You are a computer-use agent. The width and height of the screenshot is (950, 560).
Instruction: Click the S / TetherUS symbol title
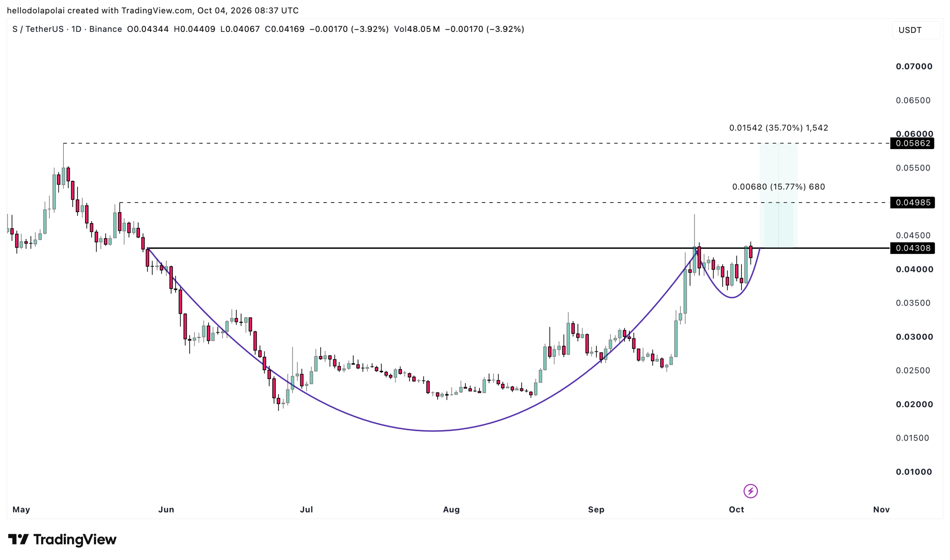(38, 29)
